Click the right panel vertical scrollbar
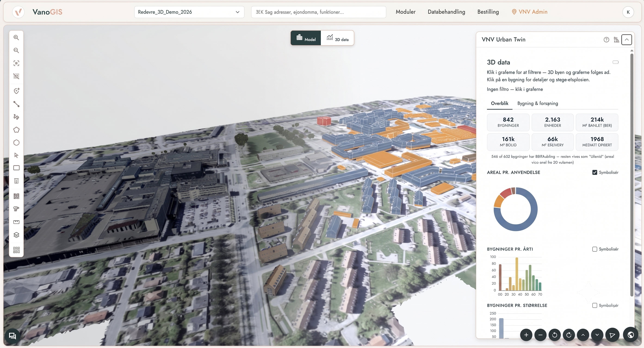The height and width of the screenshot is (348, 644). (632, 175)
